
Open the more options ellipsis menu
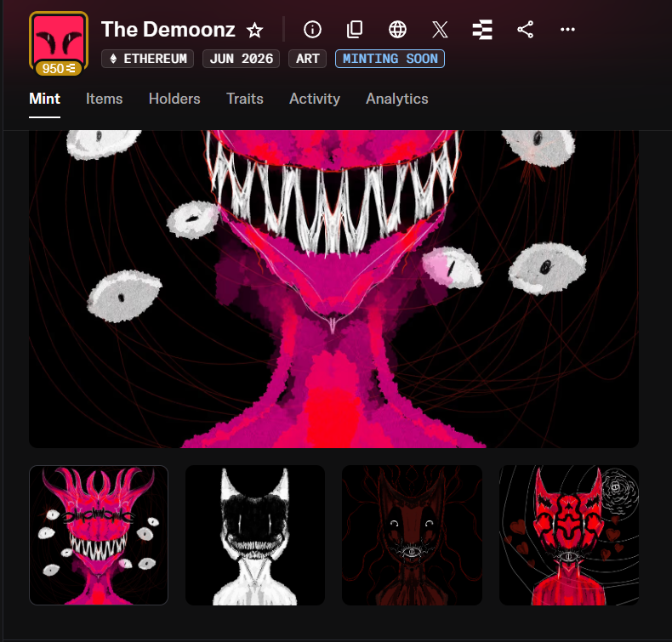[567, 30]
